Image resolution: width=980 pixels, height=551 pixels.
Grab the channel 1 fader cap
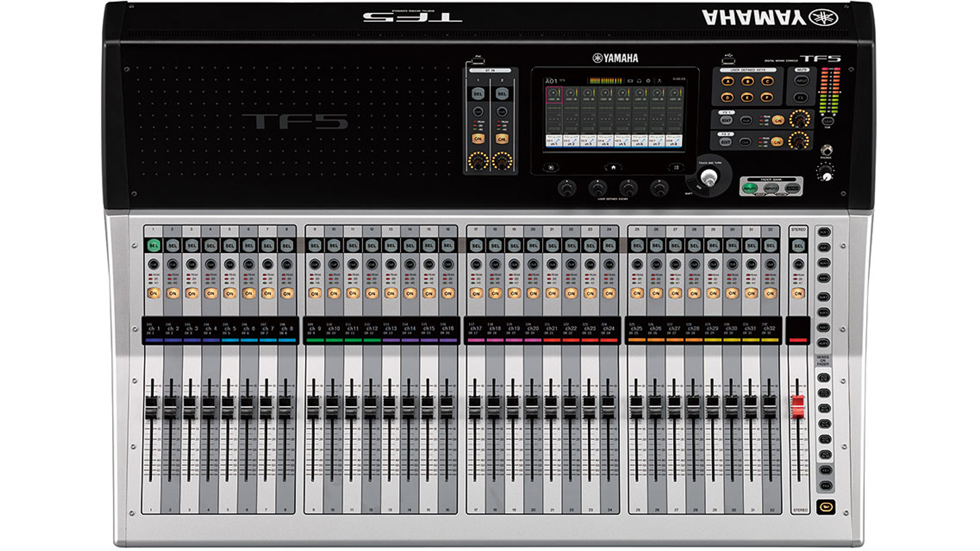(151, 408)
